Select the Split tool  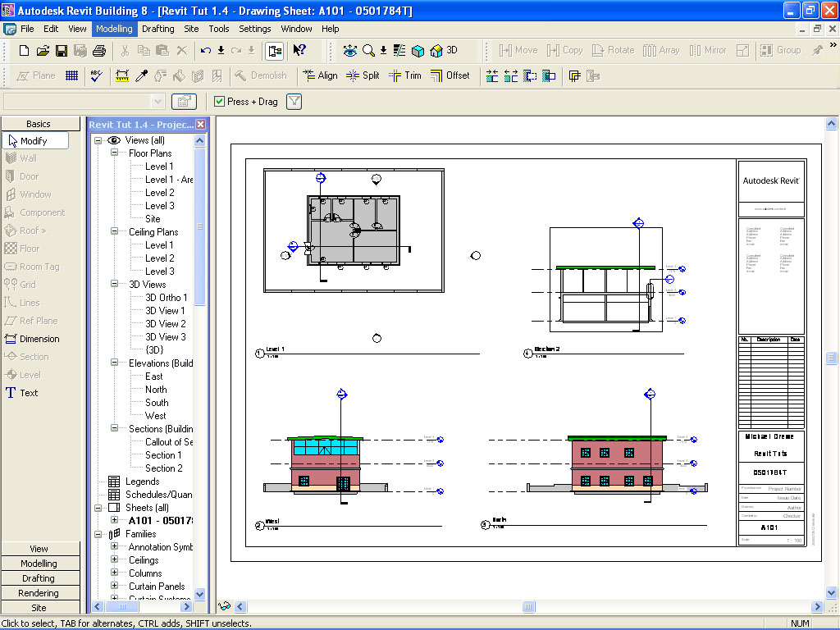(x=363, y=75)
